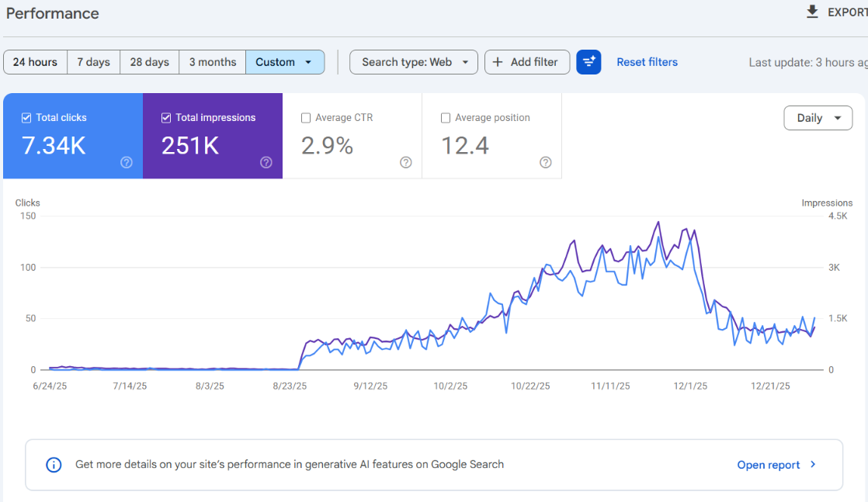Uncheck the Total clicks checkbox
This screenshot has height=502, width=868.
[x=26, y=117]
